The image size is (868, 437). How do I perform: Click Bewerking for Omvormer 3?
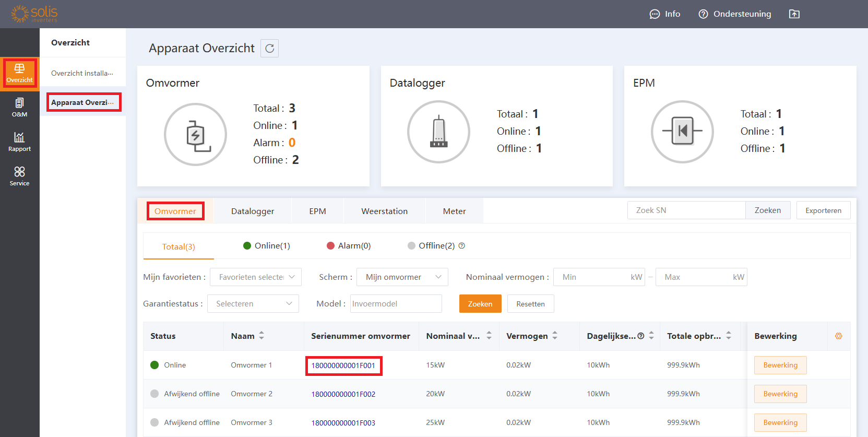780,422
